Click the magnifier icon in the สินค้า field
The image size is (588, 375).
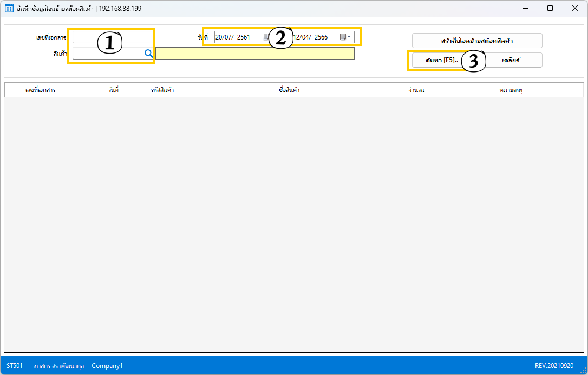coord(148,54)
